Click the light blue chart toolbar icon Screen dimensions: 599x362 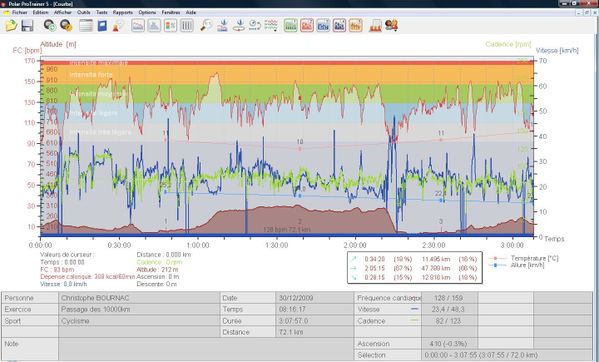pos(323,26)
